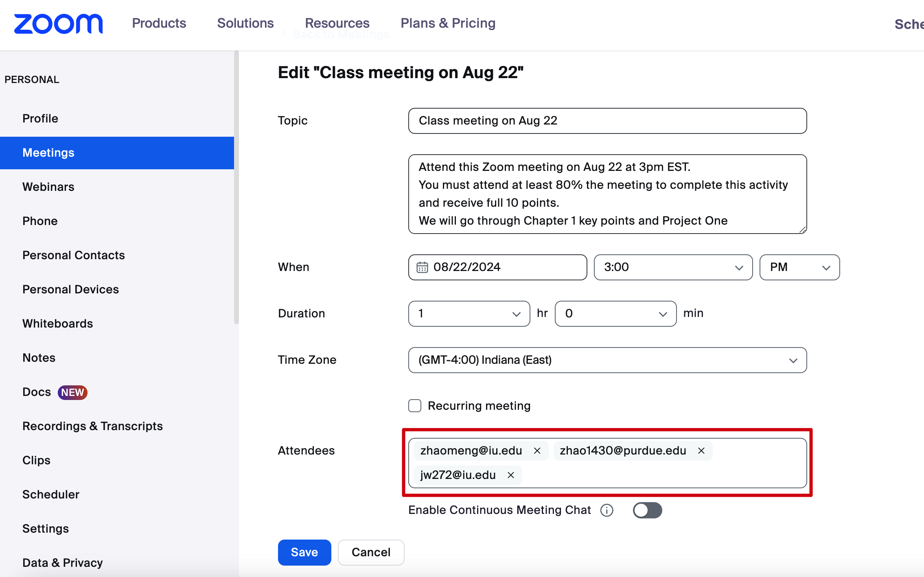This screenshot has height=577, width=924.
Task: Expand the duration hours dropdown
Action: (469, 314)
